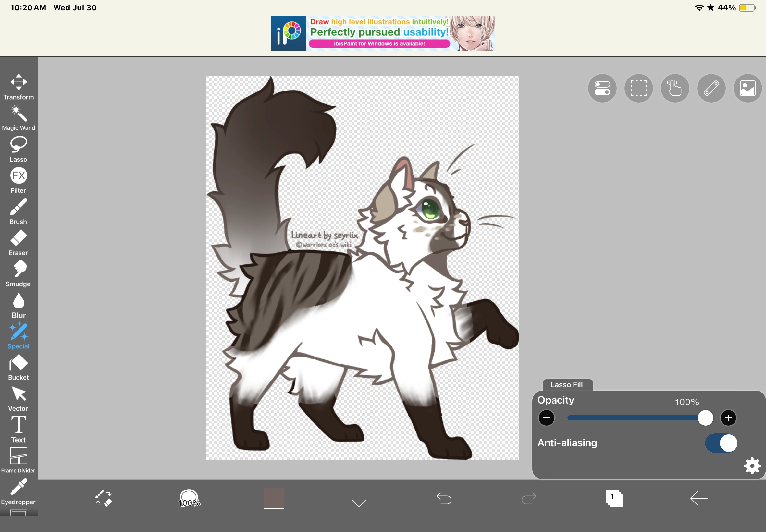
Task: Select the Bucket fill tool
Action: pyautogui.click(x=19, y=367)
